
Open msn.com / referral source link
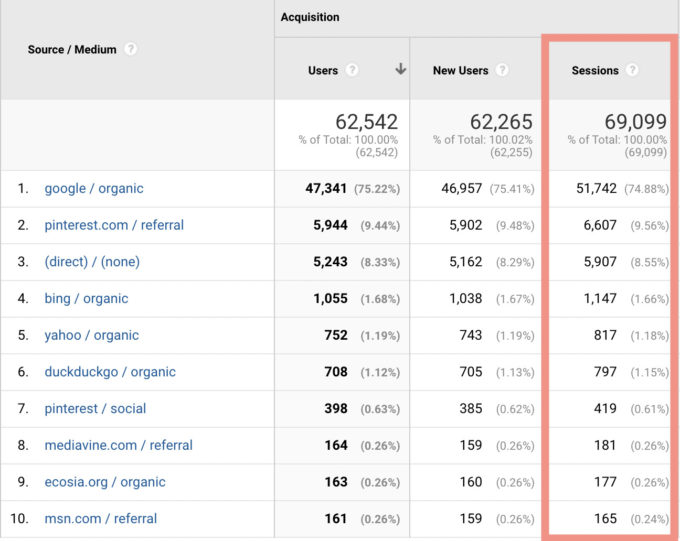point(101,518)
